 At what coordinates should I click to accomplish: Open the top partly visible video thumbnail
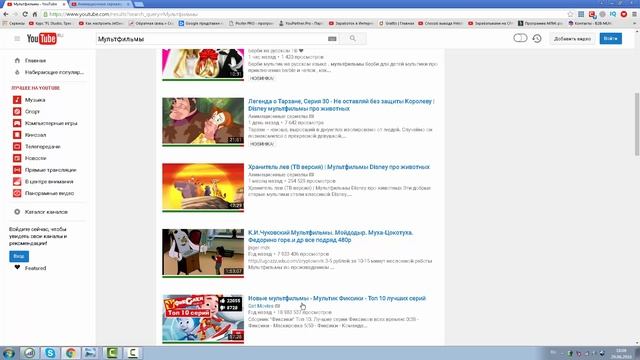click(203, 64)
